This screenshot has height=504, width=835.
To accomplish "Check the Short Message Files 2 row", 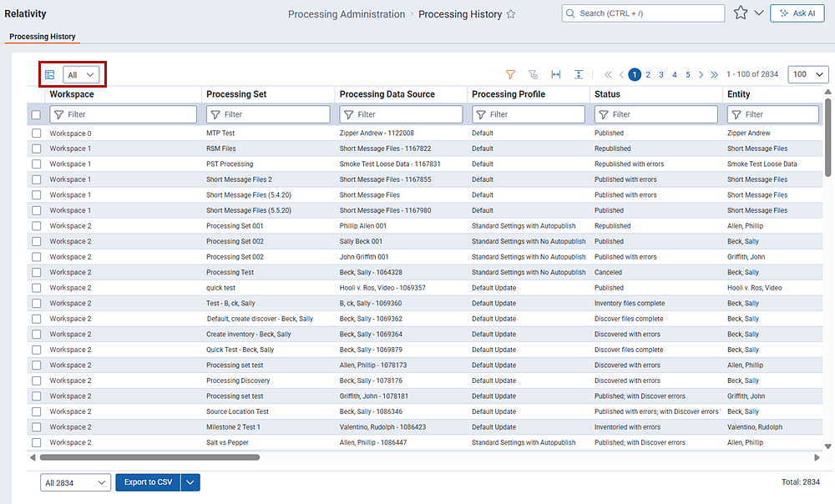I will coord(36,179).
